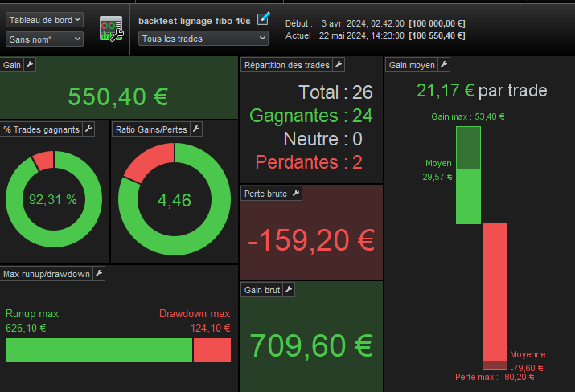Image resolution: width=575 pixels, height=392 pixels.
Task: Select the % Trades gagnants panel title
Action: click(41, 129)
